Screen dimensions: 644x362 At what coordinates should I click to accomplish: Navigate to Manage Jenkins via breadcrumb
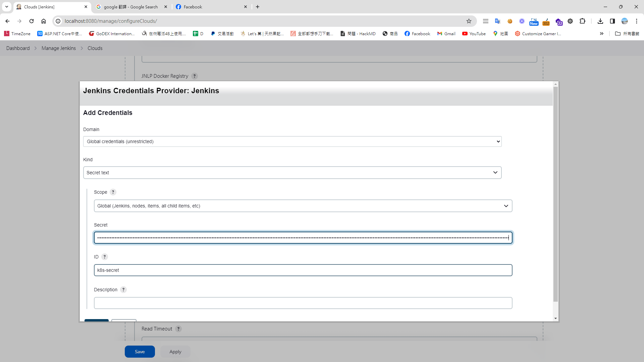coord(58,48)
